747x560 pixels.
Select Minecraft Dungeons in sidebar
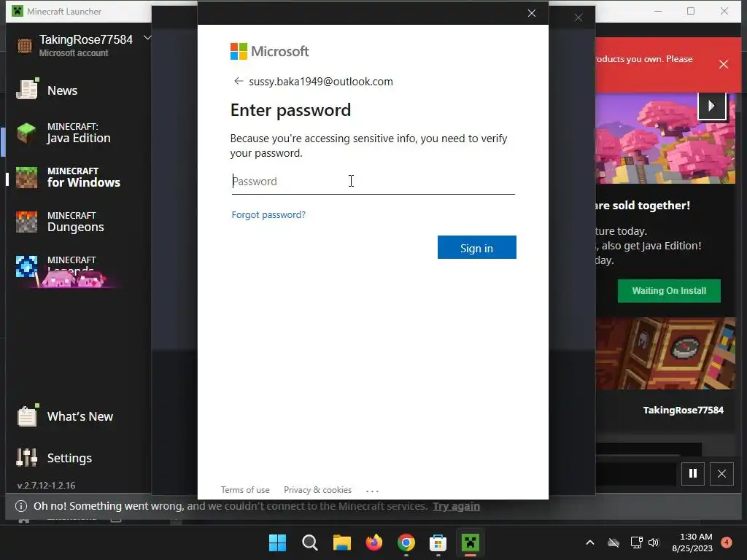79,222
